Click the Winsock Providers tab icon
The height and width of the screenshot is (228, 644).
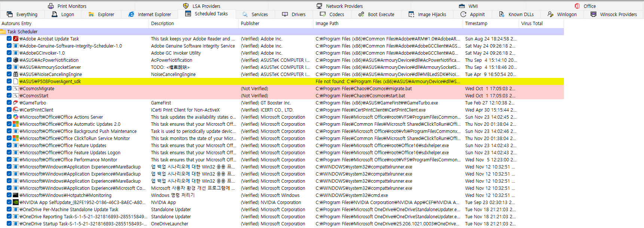[594, 14]
